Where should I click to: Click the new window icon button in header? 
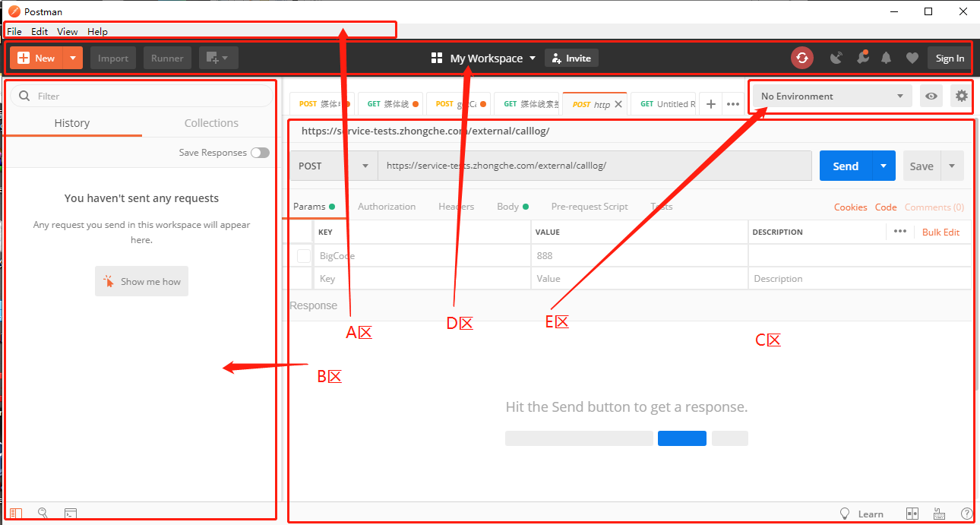[x=218, y=58]
